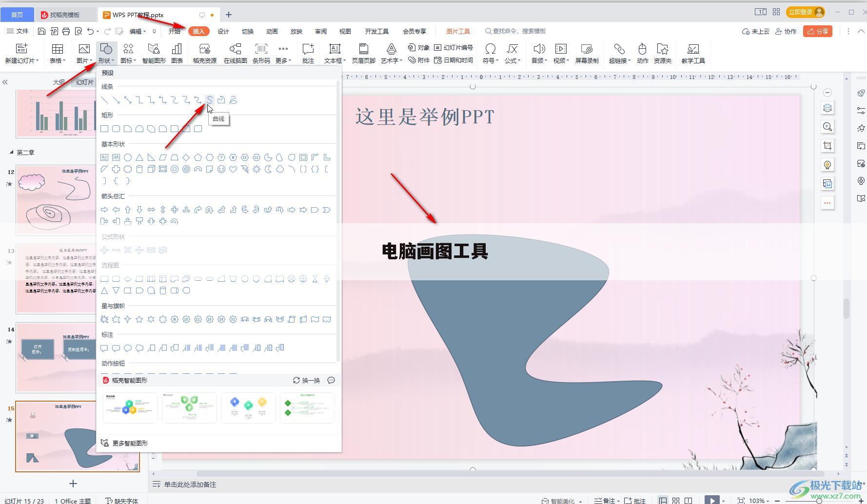Insert a Comment using 批注 icon
867x504 pixels.
pyautogui.click(x=308, y=54)
